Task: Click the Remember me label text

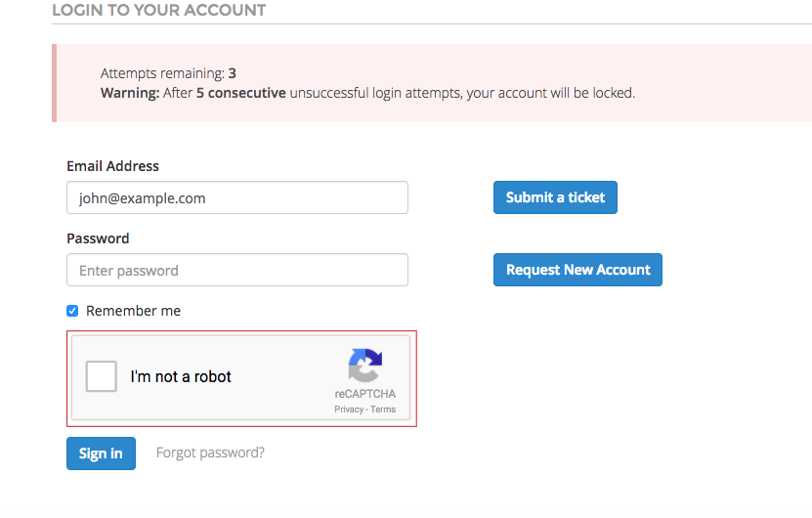Action: click(x=133, y=311)
